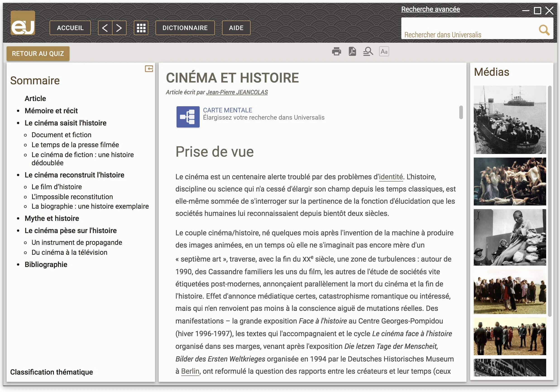Open author Jean-Pierre Jeancolas link

click(237, 92)
